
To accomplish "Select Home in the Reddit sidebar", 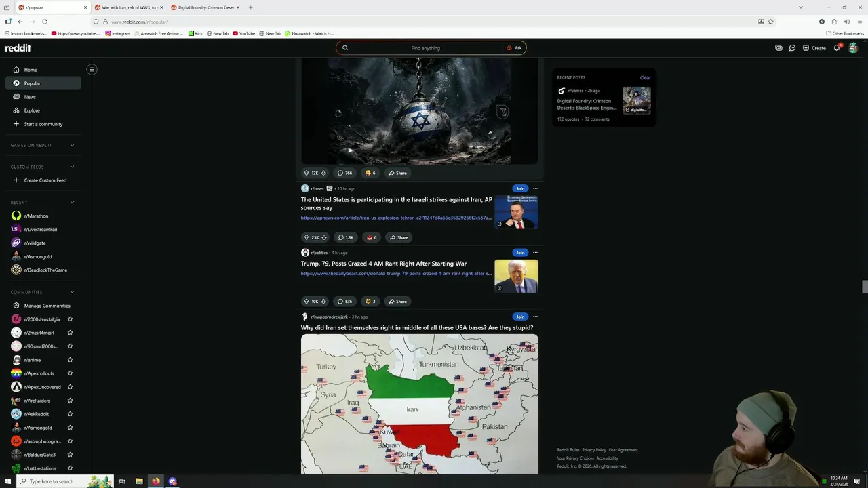I will pyautogui.click(x=43, y=70).
